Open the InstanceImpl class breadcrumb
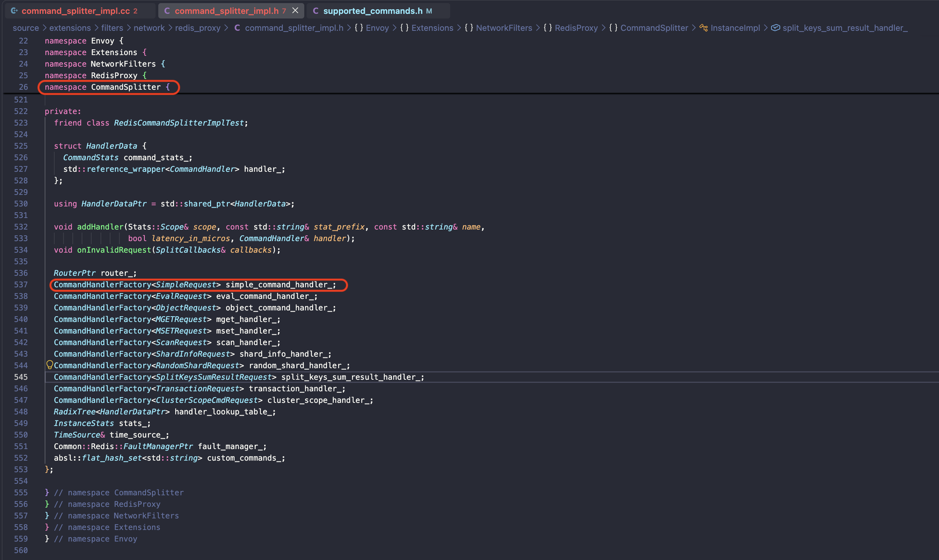The image size is (939, 560). 735,28
